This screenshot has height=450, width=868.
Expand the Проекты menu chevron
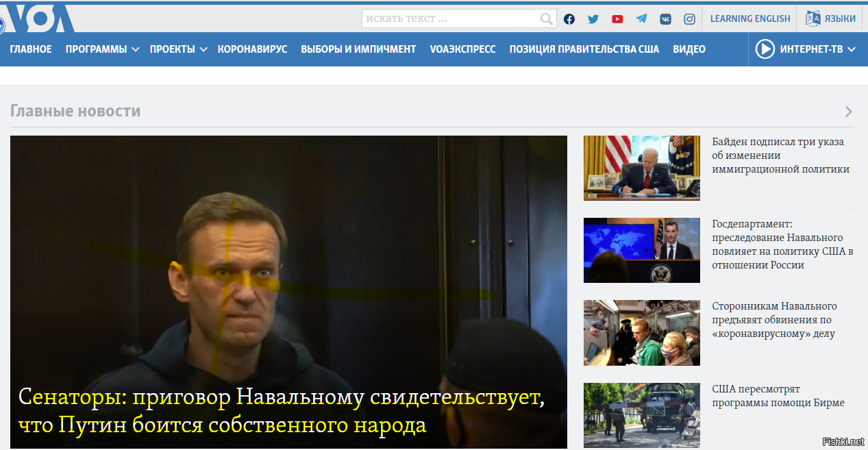pos(203,49)
